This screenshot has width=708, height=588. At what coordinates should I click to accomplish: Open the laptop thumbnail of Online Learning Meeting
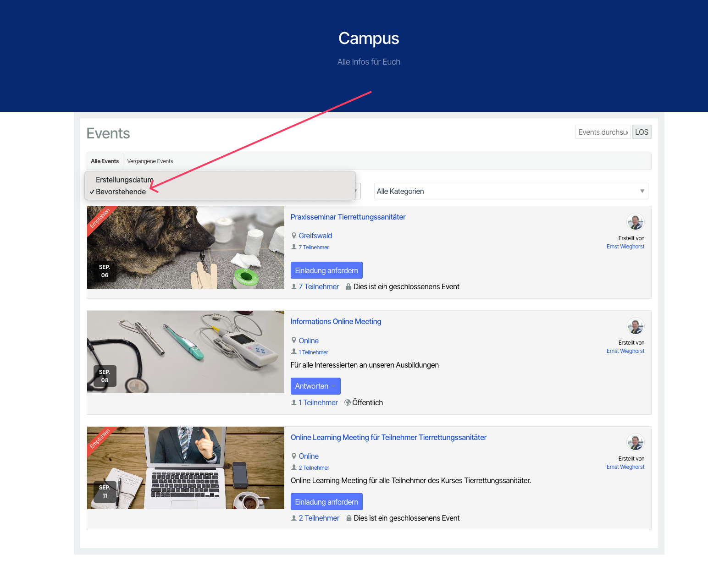click(x=185, y=467)
